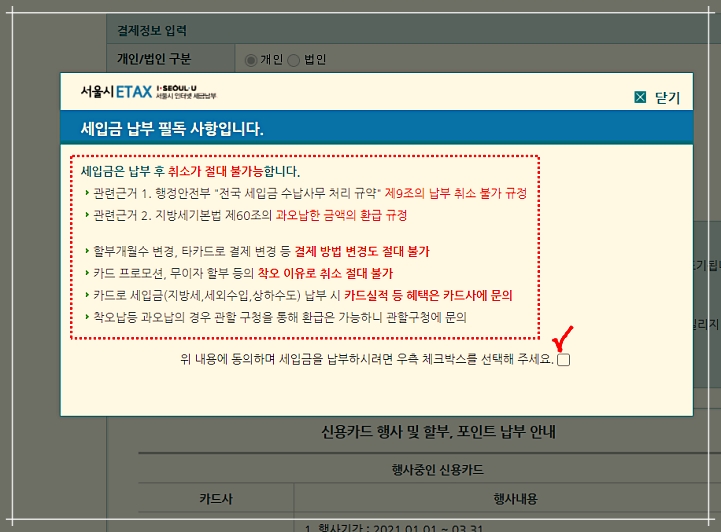Screen dimensions: 721x532
Task: Click the red text 제9조의 납부 취소 불가 규정
Action: coord(456,193)
